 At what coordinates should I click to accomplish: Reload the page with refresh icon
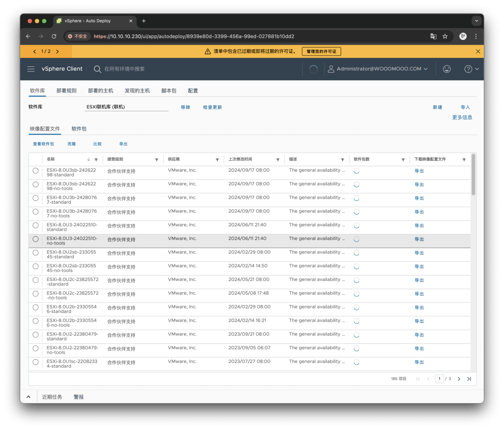tap(54, 36)
